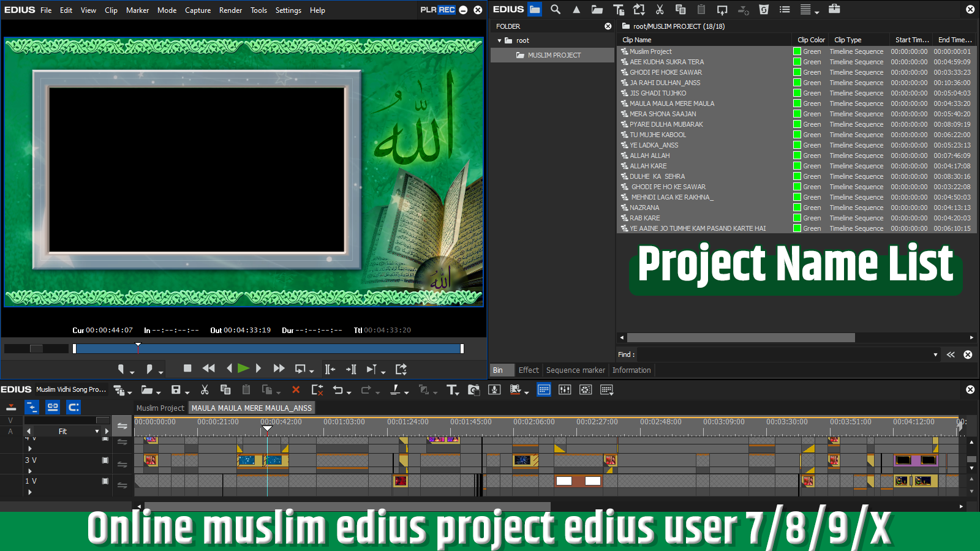Select the Muslim Project sequence tab

click(160, 408)
